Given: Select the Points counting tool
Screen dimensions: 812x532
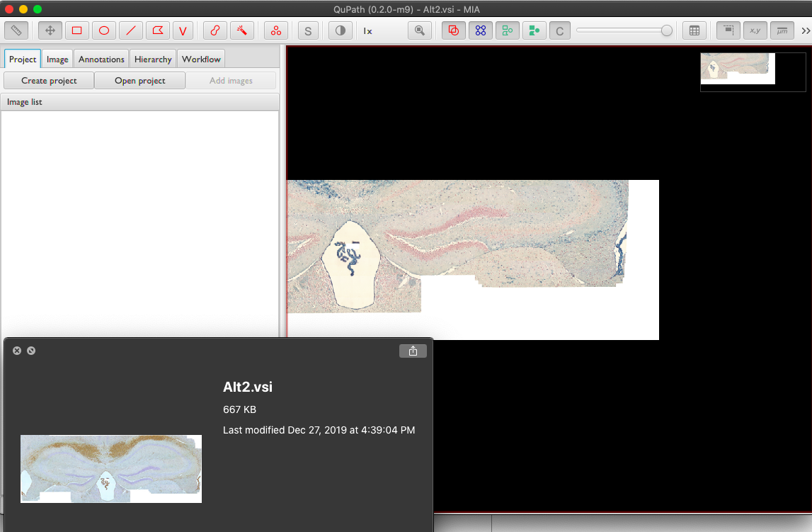Looking at the screenshot, I should pos(275,30).
